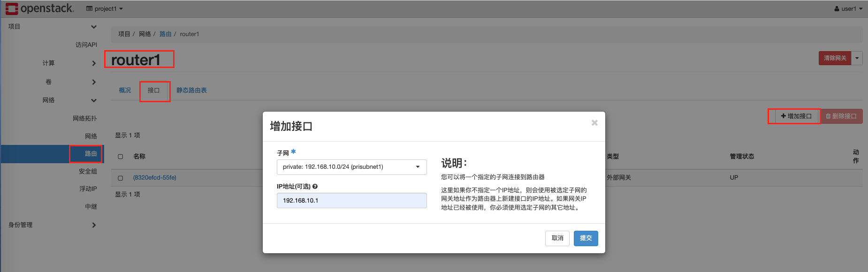
Task: Click the 管理状态 column header
Action: (x=742, y=157)
